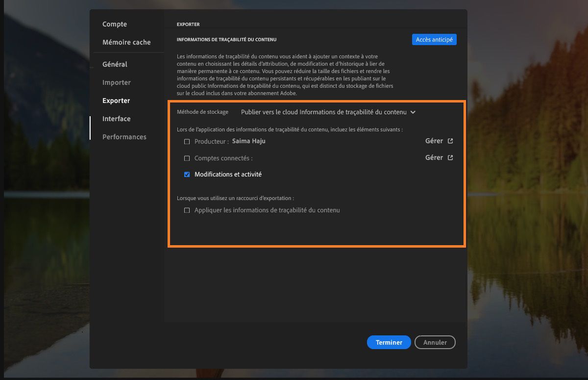Go to the Compte section
The height and width of the screenshot is (380, 588).
114,24
